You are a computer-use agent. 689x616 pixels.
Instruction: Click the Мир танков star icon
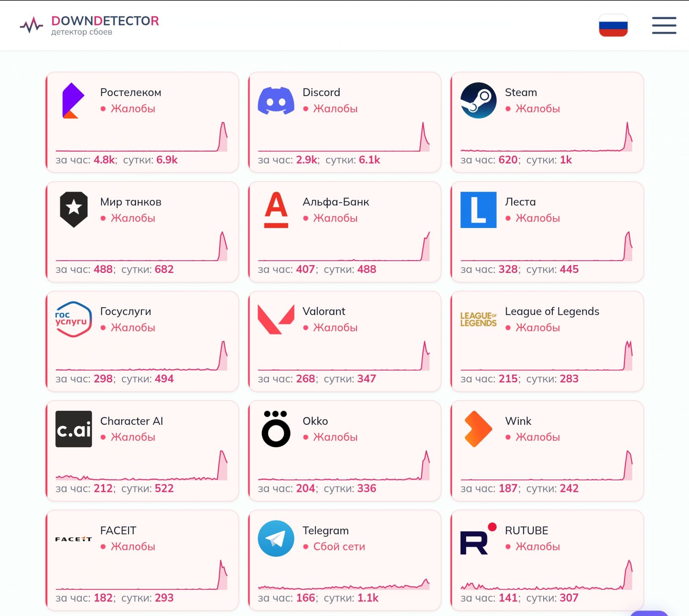(x=74, y=210)
